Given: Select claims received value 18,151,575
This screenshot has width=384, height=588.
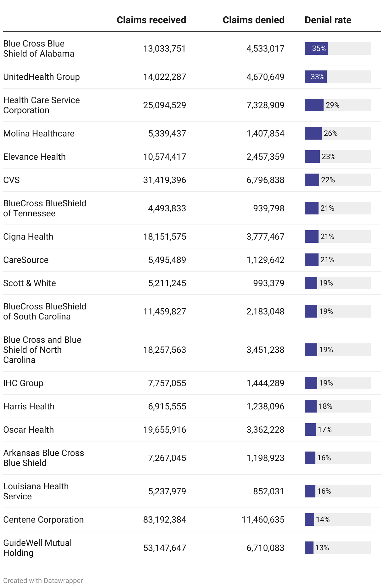Looking at the screenshot, I should pyautogui.click(x=165, y=236).
